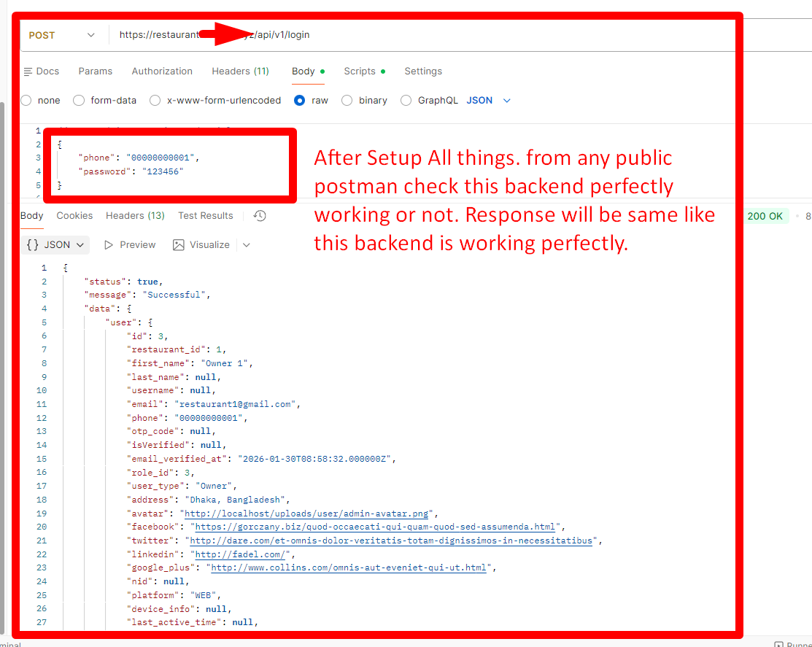Open the admin-avatar.png avatar URL link

308,514
